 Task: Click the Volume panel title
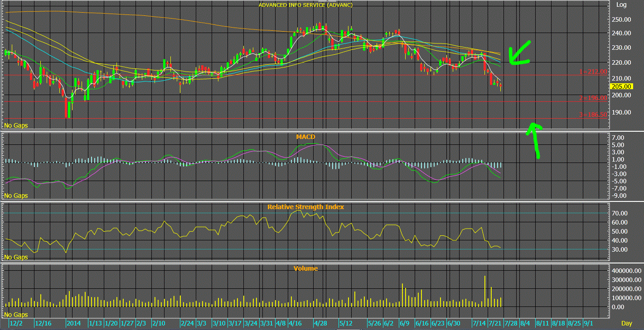(x=305, y=268)
